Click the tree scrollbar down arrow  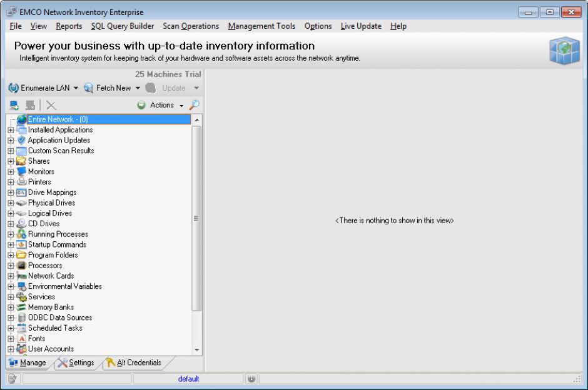[196, 349]
